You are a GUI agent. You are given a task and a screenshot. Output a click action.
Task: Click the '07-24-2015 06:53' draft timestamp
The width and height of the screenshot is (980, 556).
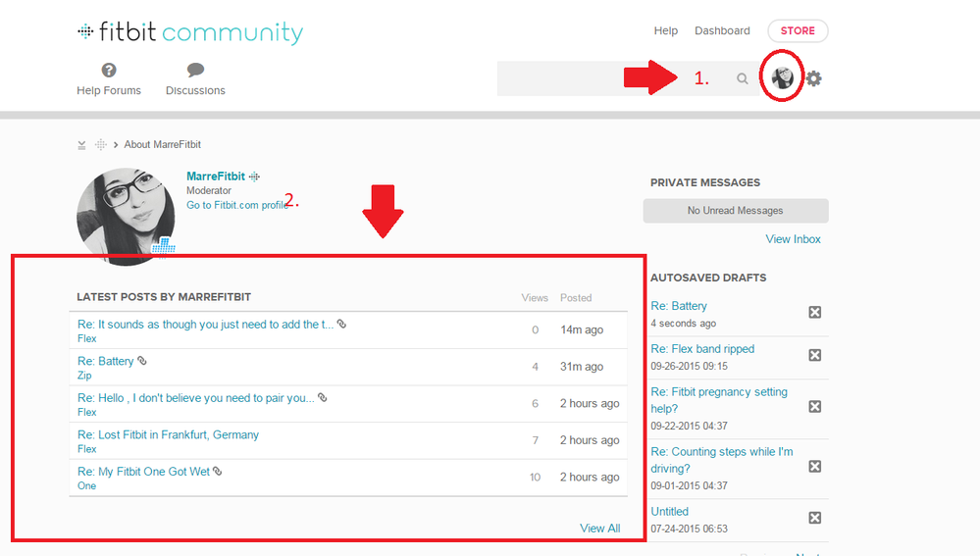point(690,530)
